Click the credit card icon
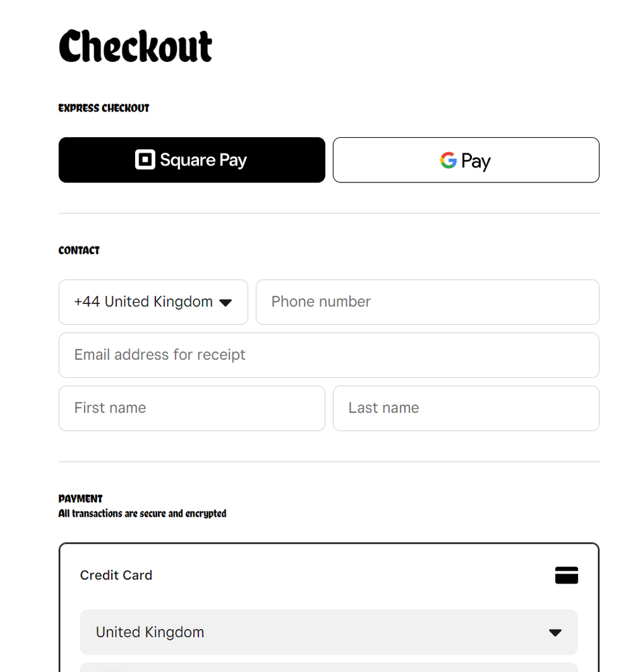This screenshot has width=638, height=672. (566, 575)
